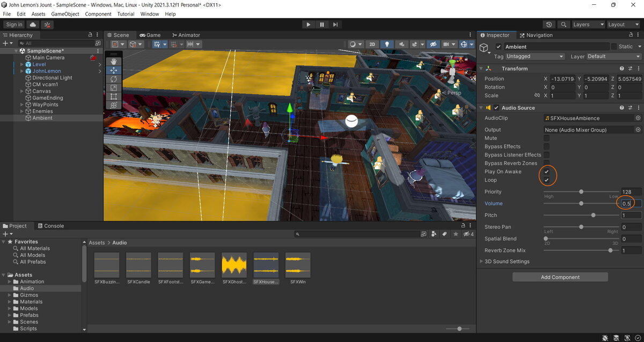Open the File menu
644x342 pixels.
coord(6,14)
